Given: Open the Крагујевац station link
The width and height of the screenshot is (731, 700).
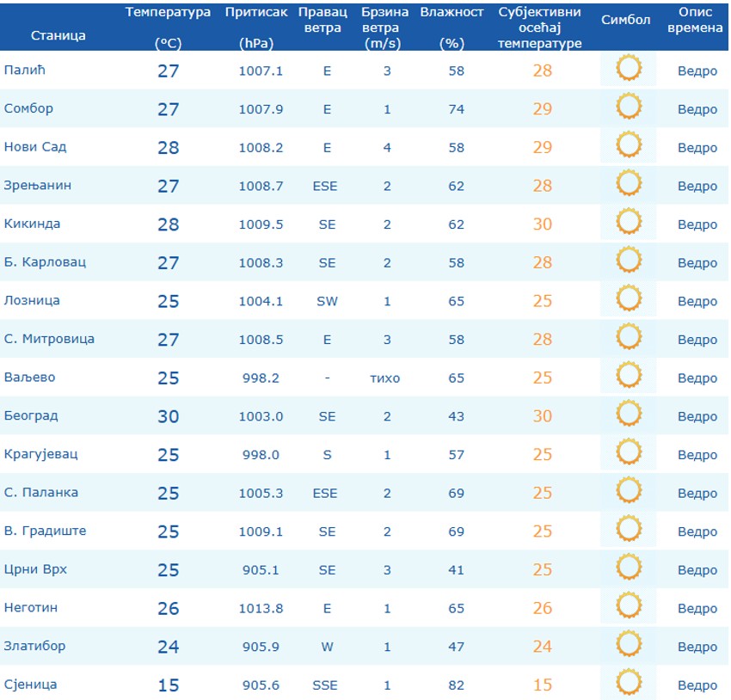Looking at the screenshot, I should coord(41,454).
